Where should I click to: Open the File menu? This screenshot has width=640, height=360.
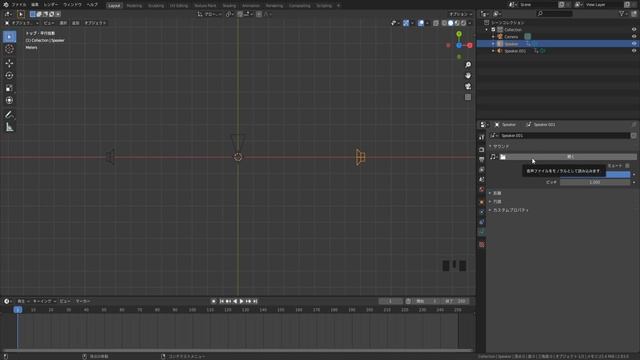pos(19,4)
